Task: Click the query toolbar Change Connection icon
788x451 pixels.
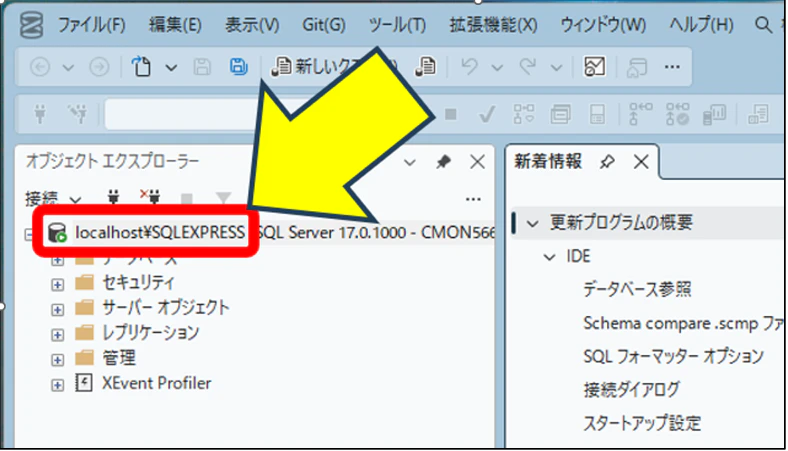Action: point(78,114)
